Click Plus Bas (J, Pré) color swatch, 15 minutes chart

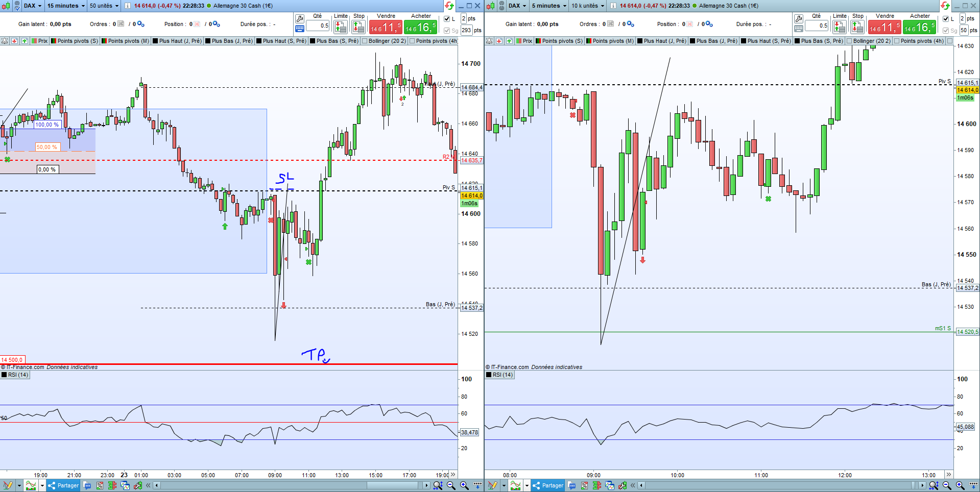[x=208, y=41]
